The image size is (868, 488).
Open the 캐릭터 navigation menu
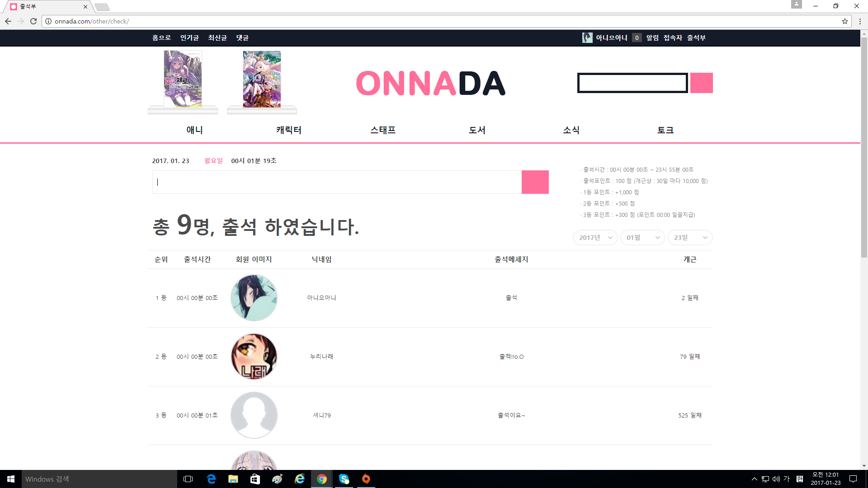click(288, 130)
